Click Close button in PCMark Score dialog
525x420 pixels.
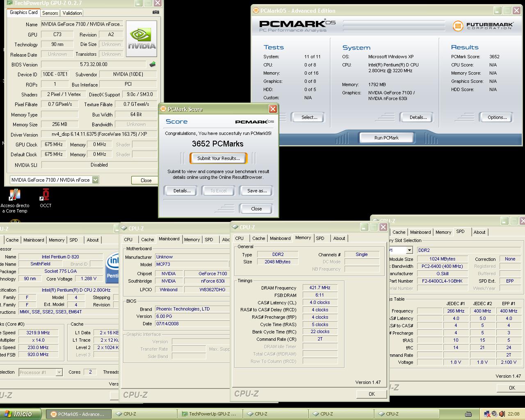click(256, 209)
